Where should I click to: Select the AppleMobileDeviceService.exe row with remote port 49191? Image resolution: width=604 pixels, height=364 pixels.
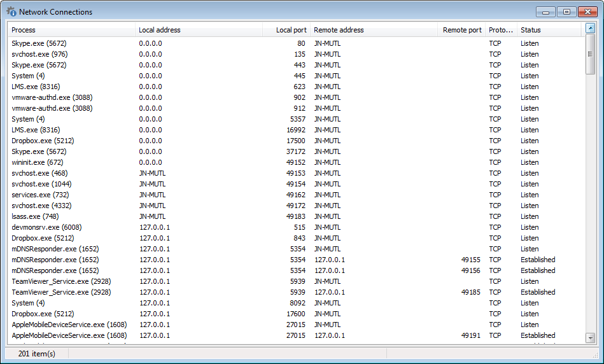tap(296, 335)
